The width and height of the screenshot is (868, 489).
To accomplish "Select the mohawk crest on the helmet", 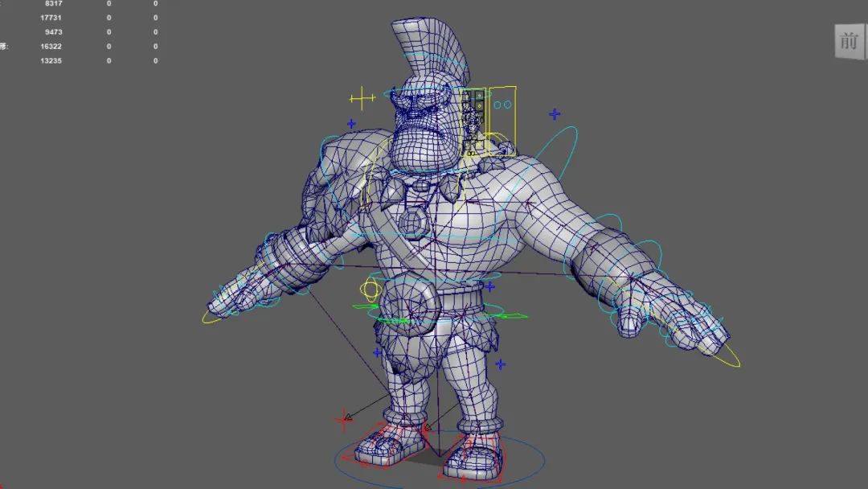I will pos(429,51).
